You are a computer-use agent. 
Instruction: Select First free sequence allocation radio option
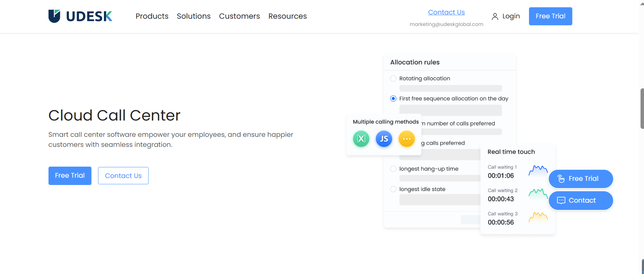point(393,99)
